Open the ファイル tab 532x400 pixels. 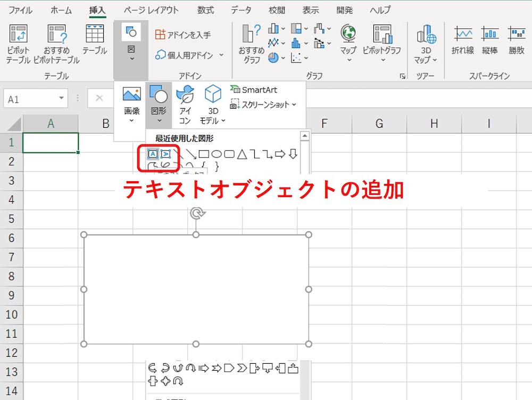pos(20,10)
